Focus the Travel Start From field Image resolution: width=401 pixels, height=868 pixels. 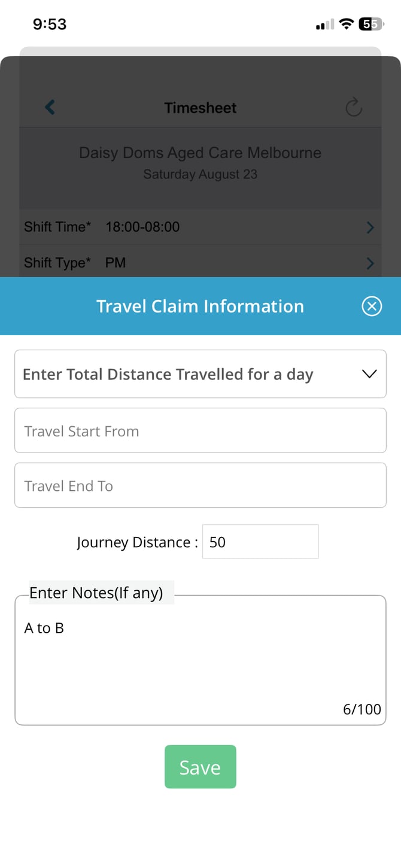tap(200, 431)
